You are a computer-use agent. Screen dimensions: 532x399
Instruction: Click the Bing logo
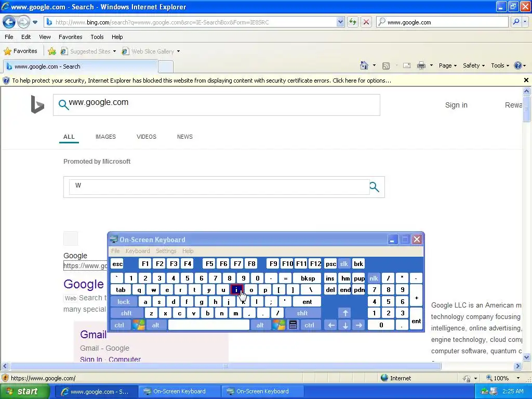coord(37,104)
